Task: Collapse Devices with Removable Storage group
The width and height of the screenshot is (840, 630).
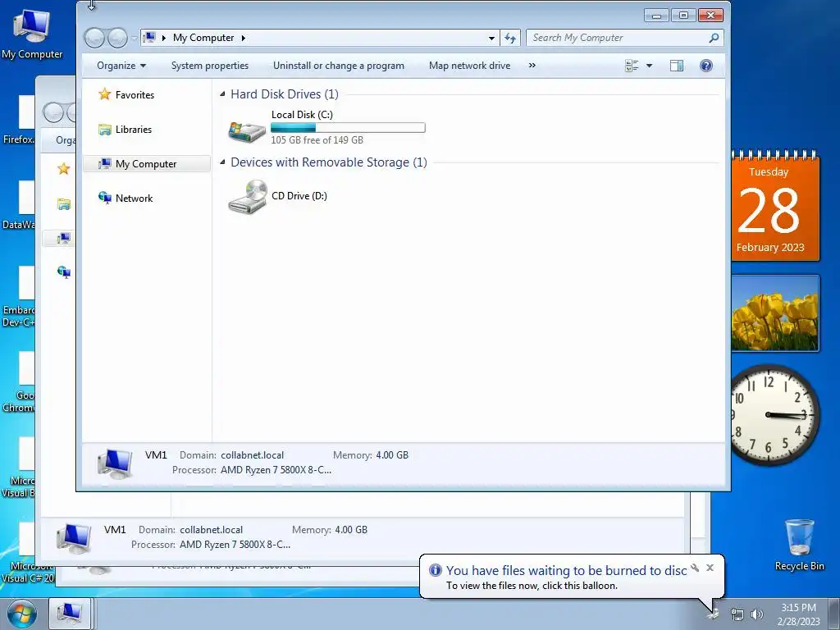Action: (x=222, y=162)
